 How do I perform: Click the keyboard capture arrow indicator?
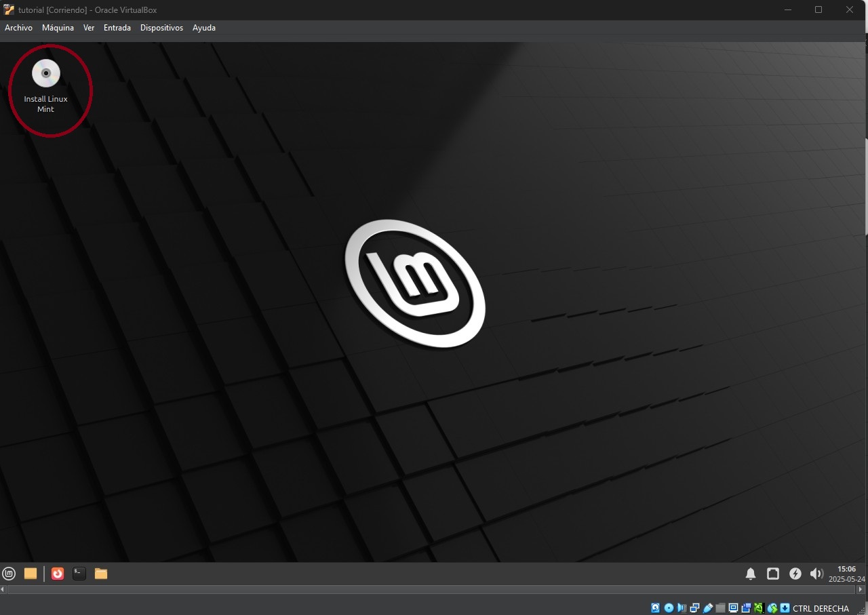(785, 608)
